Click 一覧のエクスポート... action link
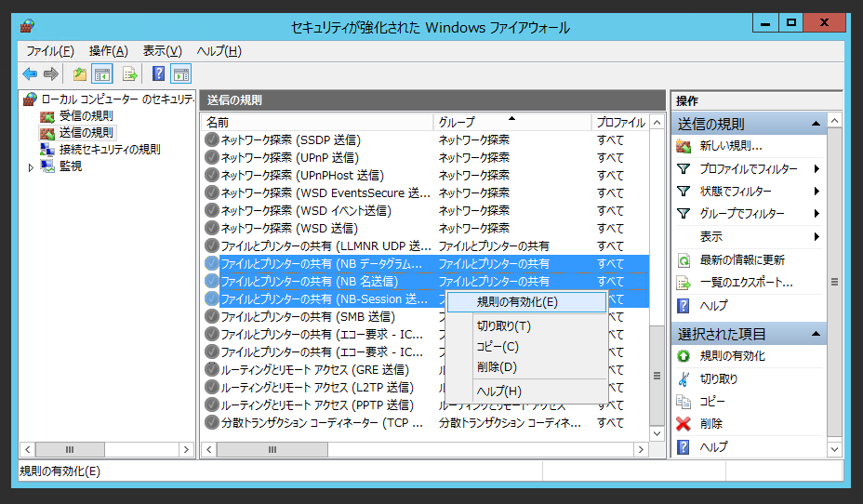 click(x=747, y=283)
